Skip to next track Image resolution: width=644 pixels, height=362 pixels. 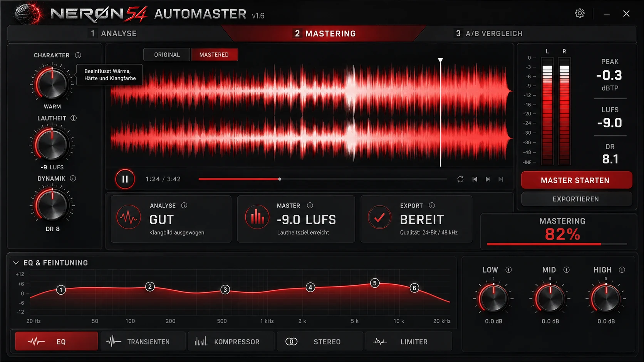488,179
